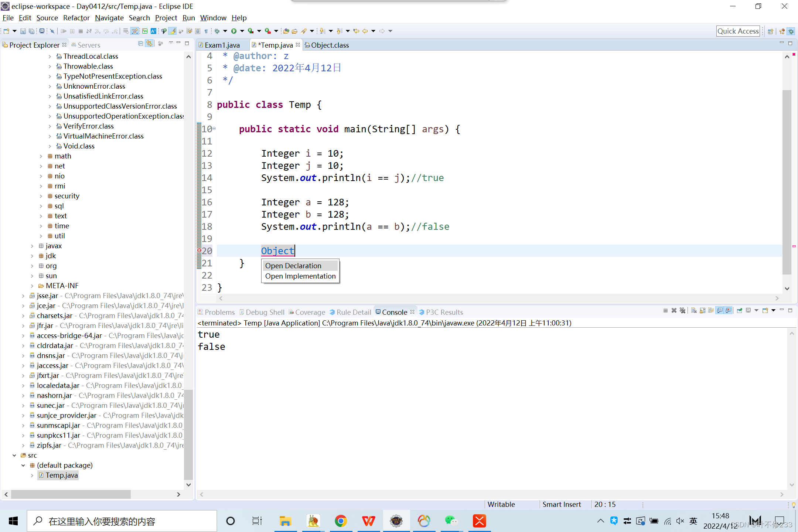Expand the security package node

[x=41, y=196]
